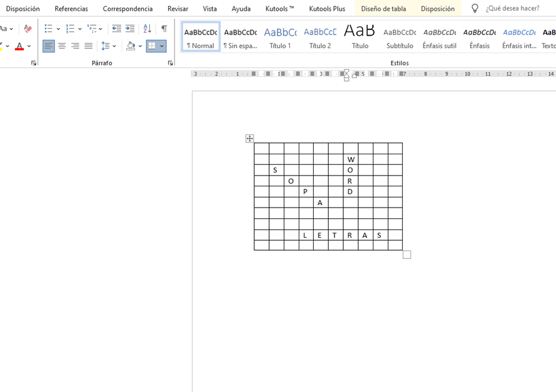Apply the Sin espaciado style

click(240, 37)
